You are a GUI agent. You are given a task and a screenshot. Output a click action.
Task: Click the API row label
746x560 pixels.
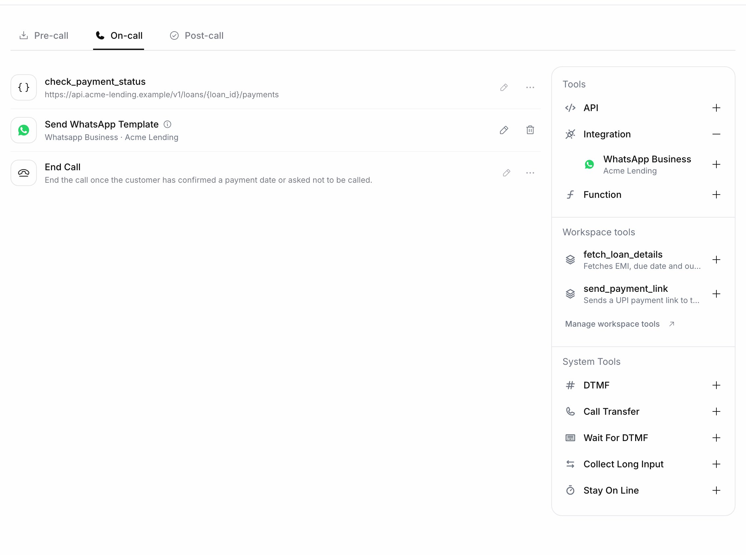591,108
